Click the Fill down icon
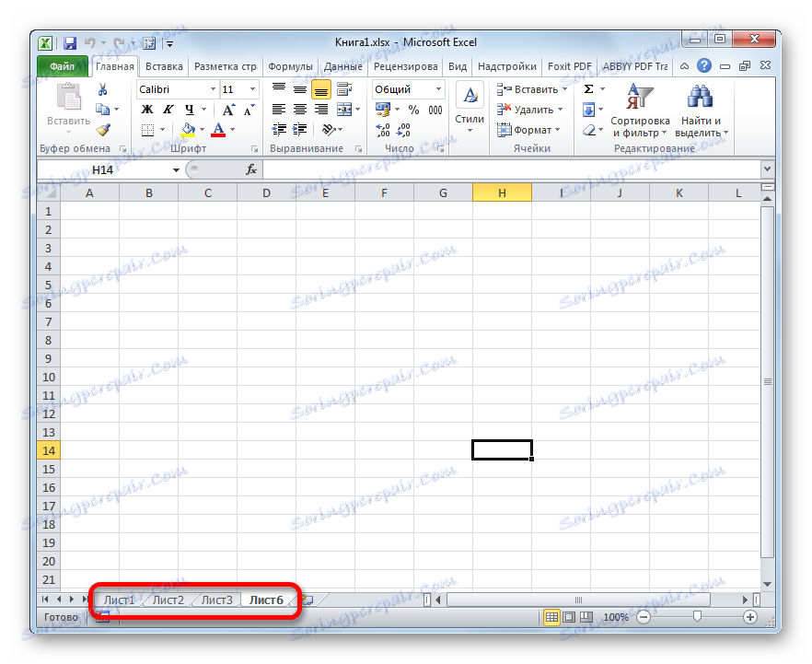 coord(589,110)
